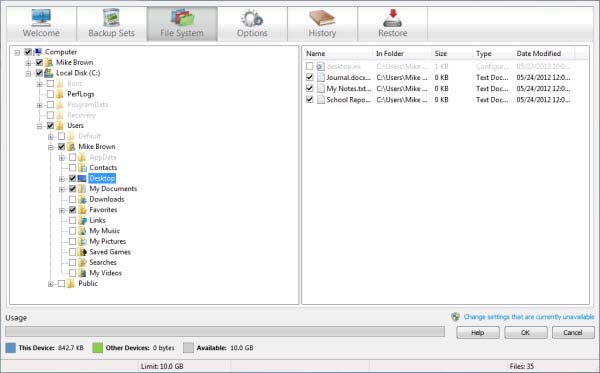Viewport: 600px width, 373px height.
Task: Check the desktop.ini file checkbox
Action: tap(310, 67)
